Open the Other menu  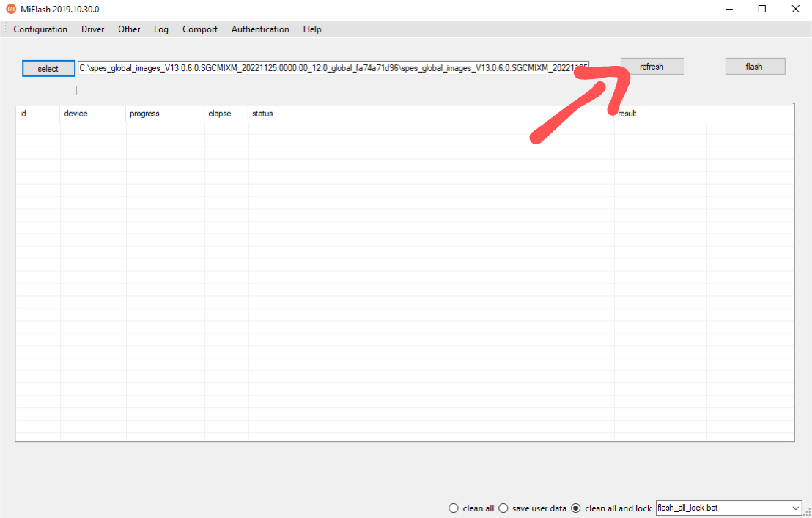tap(129, 29)
